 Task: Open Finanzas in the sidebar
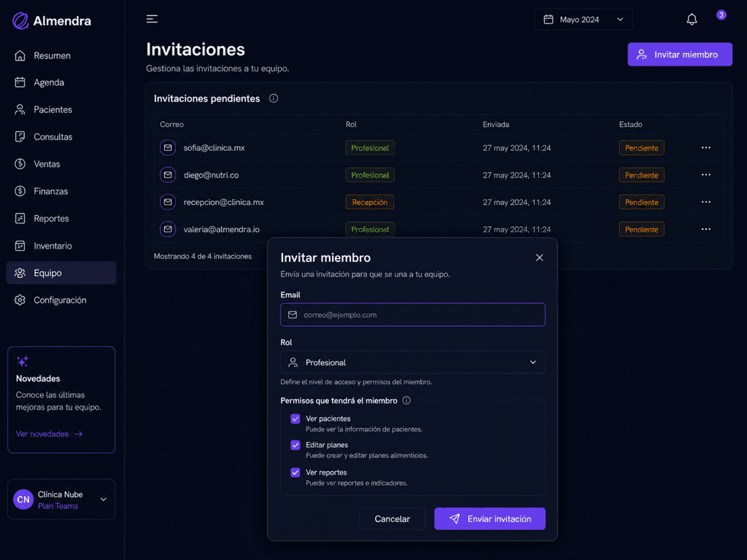pos(61,191)
